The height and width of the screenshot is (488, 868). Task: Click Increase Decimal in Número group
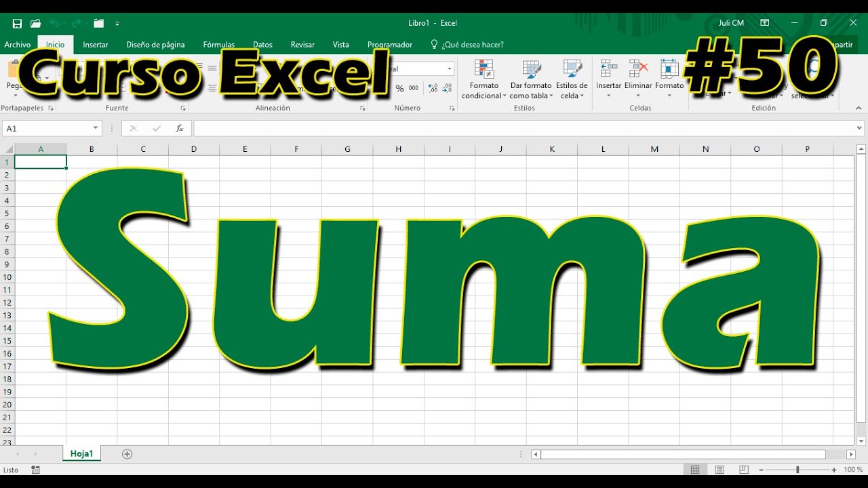coord(433,88)
